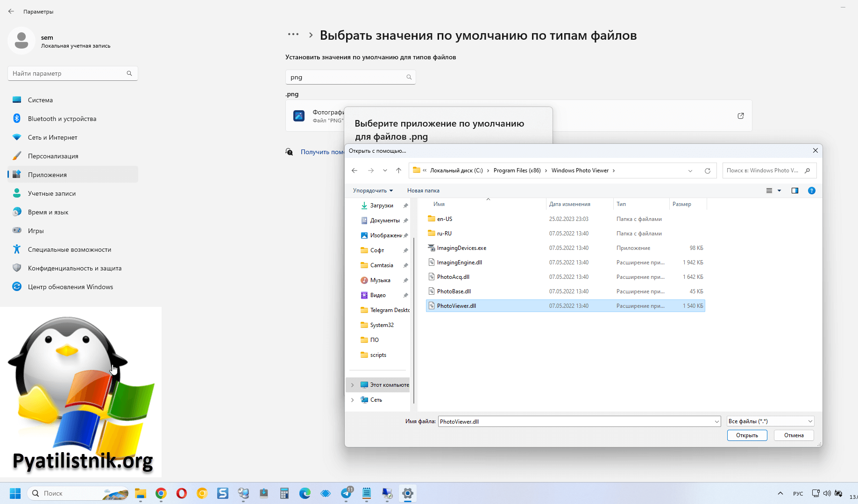858x504 pixels.
Task: Open Google Chrome from taskbar
Action: click(161, 493)
